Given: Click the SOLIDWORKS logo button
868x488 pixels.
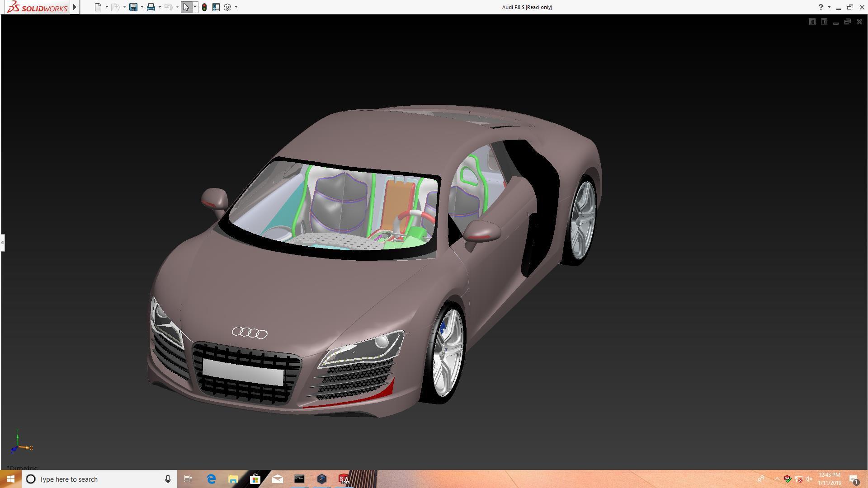Looking at the screenshot, I should pyautogui.click(x=38, y=7).
